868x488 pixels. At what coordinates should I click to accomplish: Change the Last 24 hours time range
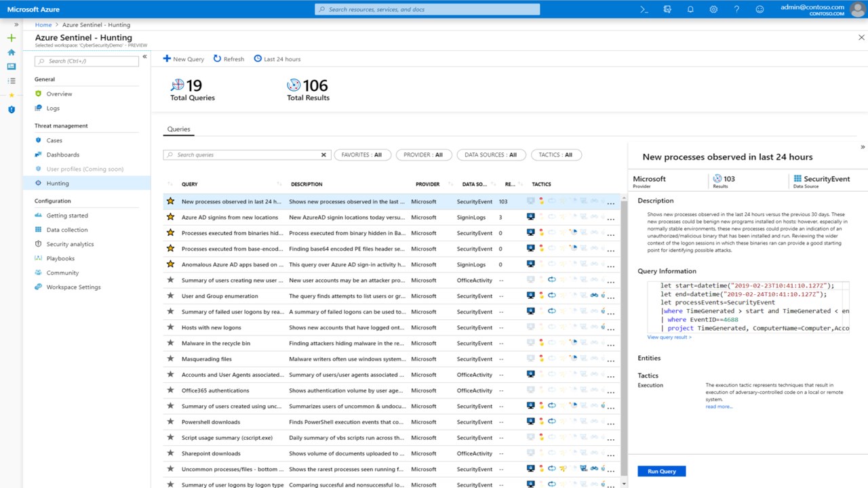(x=277, y=59)
